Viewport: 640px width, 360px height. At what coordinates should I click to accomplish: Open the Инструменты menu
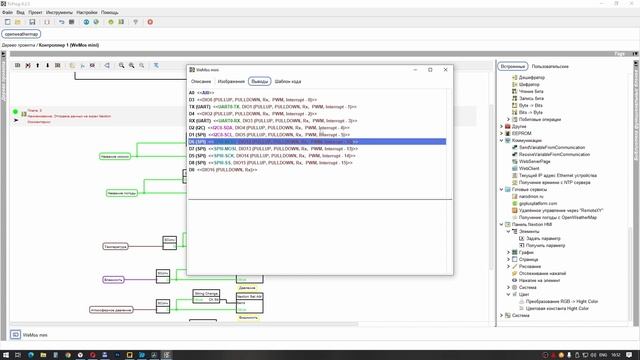coord(59,13)
